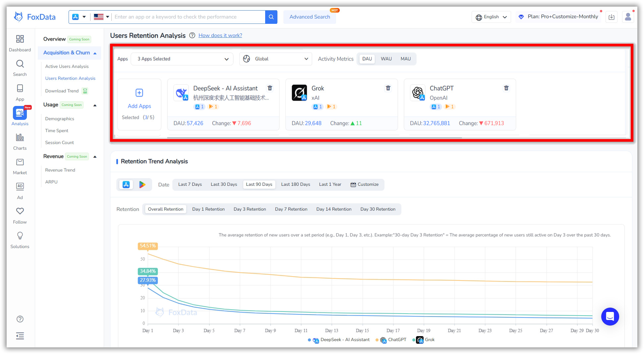Open the country flag dropdown in search bar
Image resolution: width=644 pixels, height=354 pixels.
pyautogui.click(x=101, y=17)
